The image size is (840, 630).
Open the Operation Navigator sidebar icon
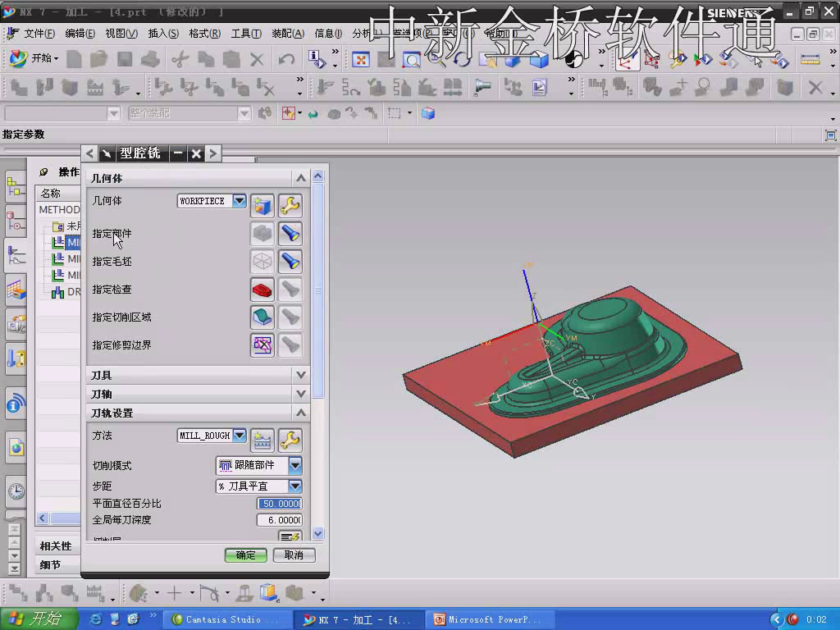point(16,256)
